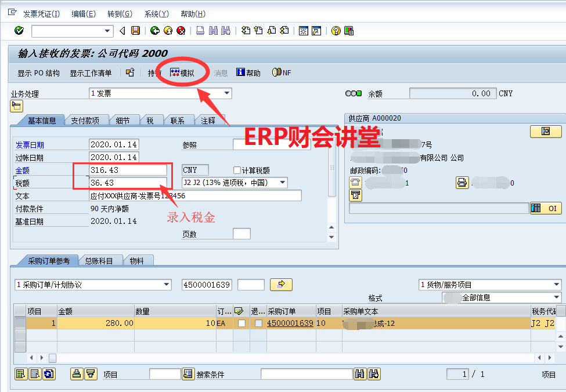
Task: Click the 模拟 (Simulate) button
Action: click(x=182, y=73)
